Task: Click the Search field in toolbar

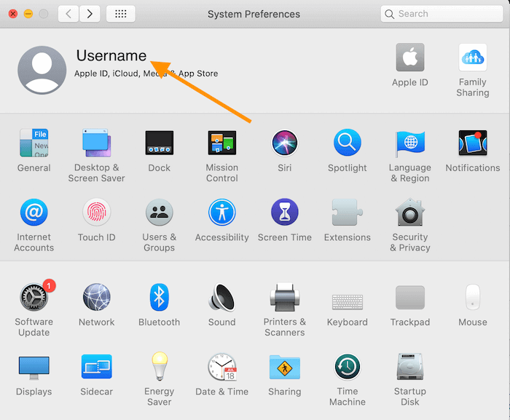Action: click(x=441, y=14)
